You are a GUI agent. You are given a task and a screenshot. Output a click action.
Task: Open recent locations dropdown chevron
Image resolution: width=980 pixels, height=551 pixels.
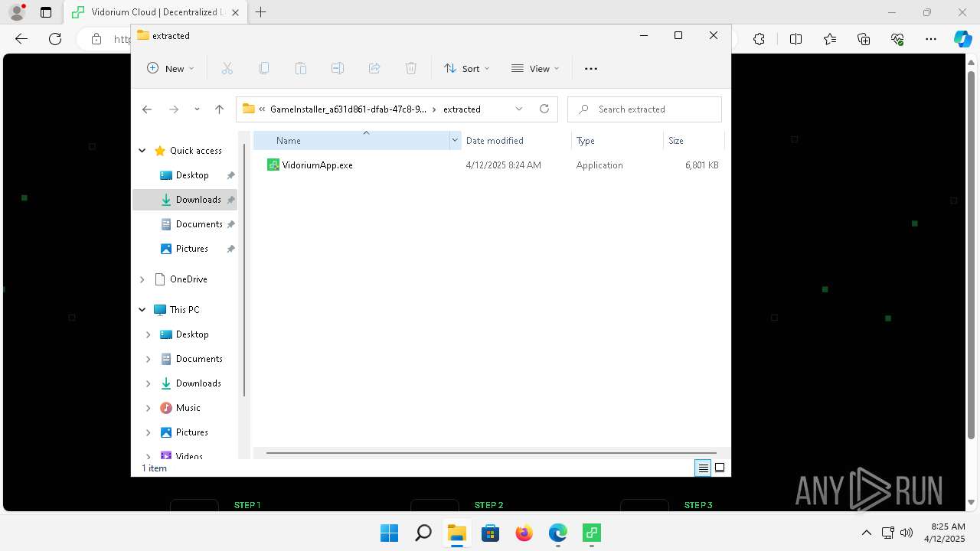pos(197,109)
